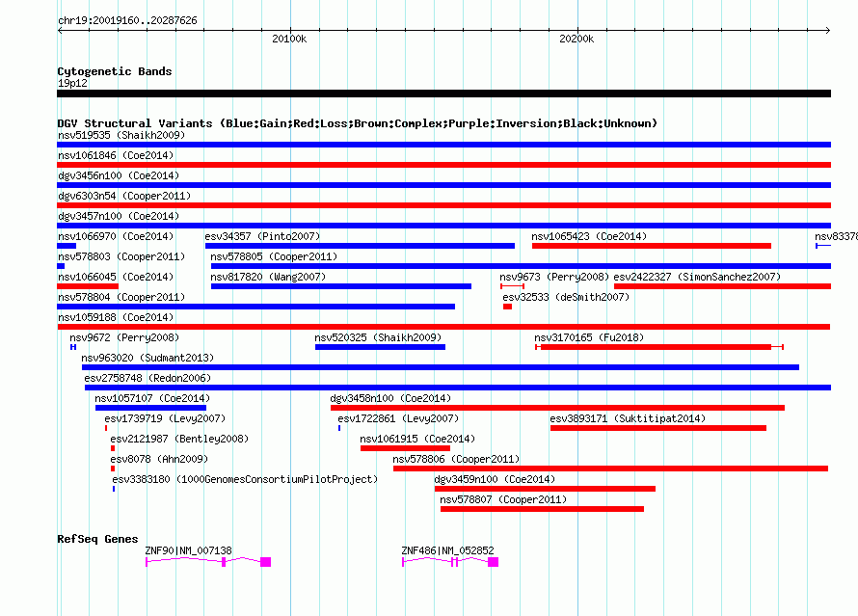
Task: Select the esv2121987 (Bentley2008) red marker
Action: tap(113, 448)
